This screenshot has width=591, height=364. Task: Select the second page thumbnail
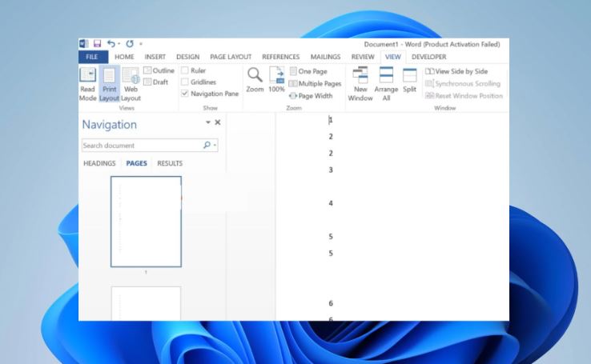146,303
